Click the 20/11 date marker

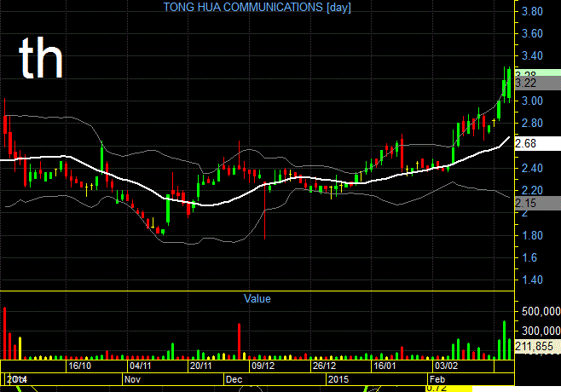tap(200, 366)
